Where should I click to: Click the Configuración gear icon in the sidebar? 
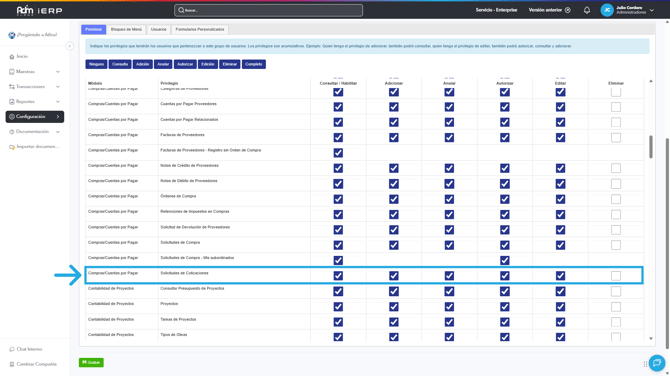12,117
